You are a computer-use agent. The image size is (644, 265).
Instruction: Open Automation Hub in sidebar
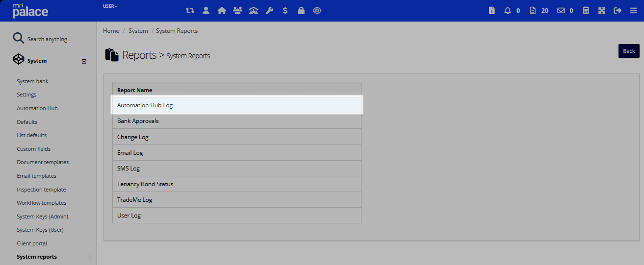pos(37,108)
